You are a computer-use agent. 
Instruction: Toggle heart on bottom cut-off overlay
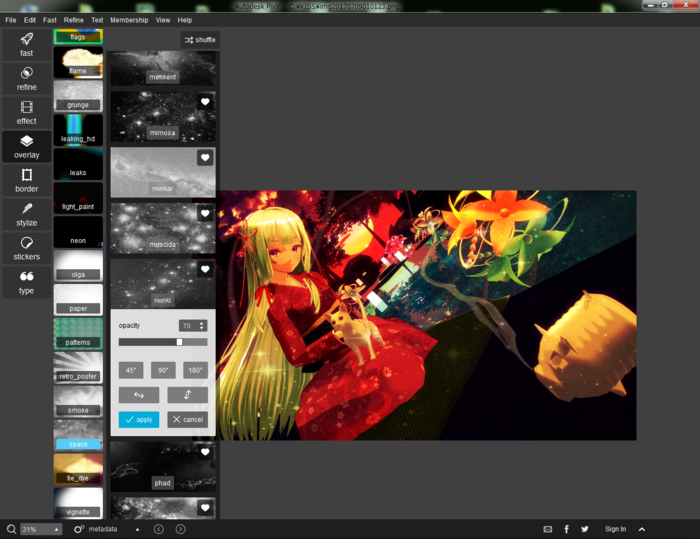pos(205,508)
